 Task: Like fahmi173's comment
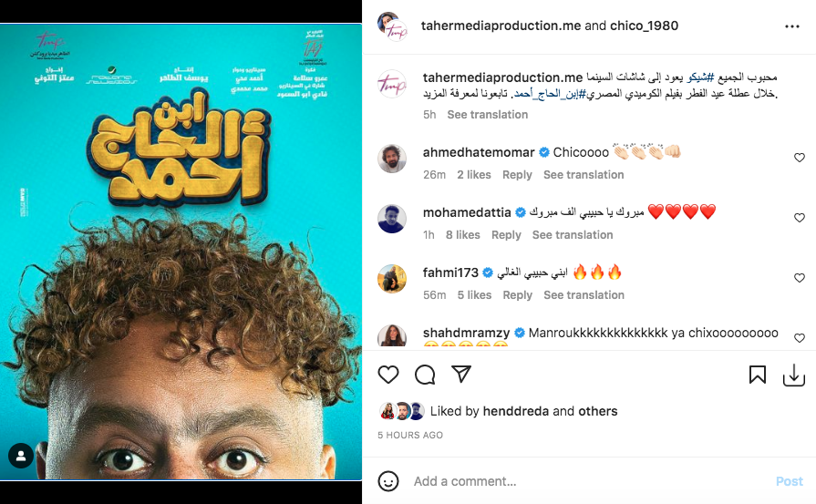pos(800,278)
